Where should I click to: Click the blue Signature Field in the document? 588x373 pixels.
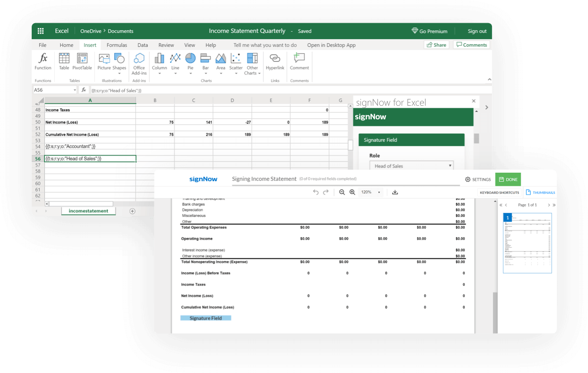[206, 318]
